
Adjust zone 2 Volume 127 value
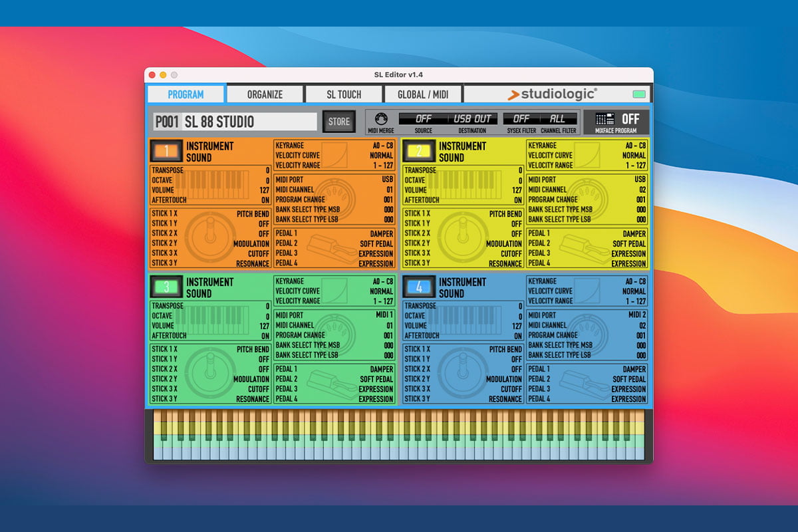pos(517,190)
